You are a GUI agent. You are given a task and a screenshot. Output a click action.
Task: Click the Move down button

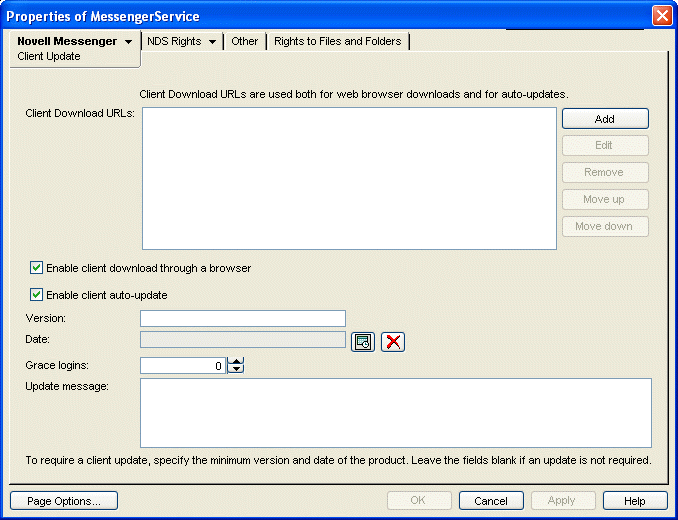pyautogui.click(x=605, y=226)
